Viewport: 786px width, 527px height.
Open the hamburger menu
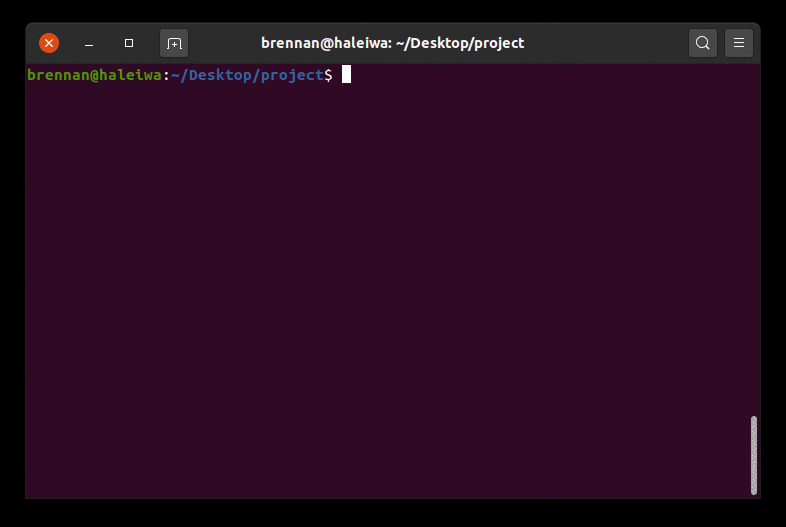[738, 43]
